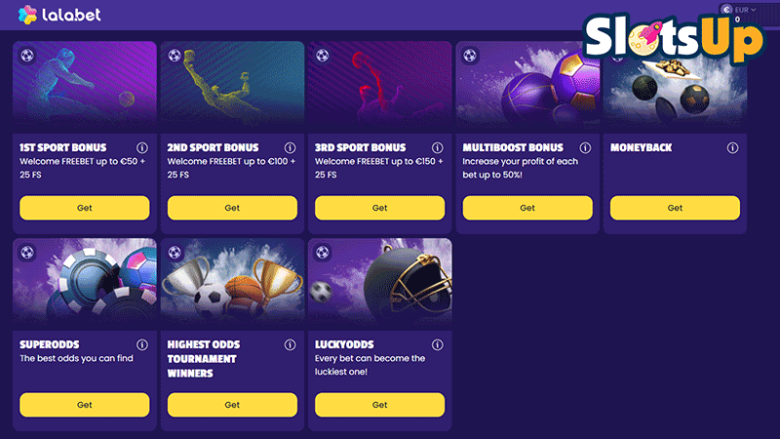Open info icon on 2nd Sport Bonus
Viewport: 780px width, 439px height.
(x=290, y=148)
